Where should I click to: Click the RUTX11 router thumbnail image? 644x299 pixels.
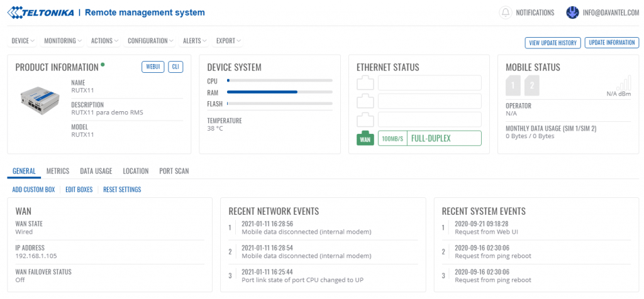(40, 100)
